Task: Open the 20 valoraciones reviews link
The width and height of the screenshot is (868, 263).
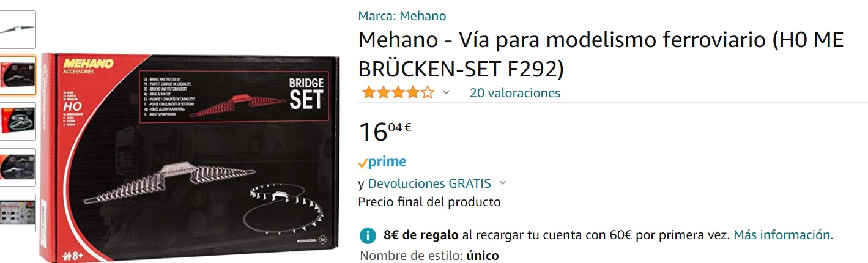Action: click(514, 93)
